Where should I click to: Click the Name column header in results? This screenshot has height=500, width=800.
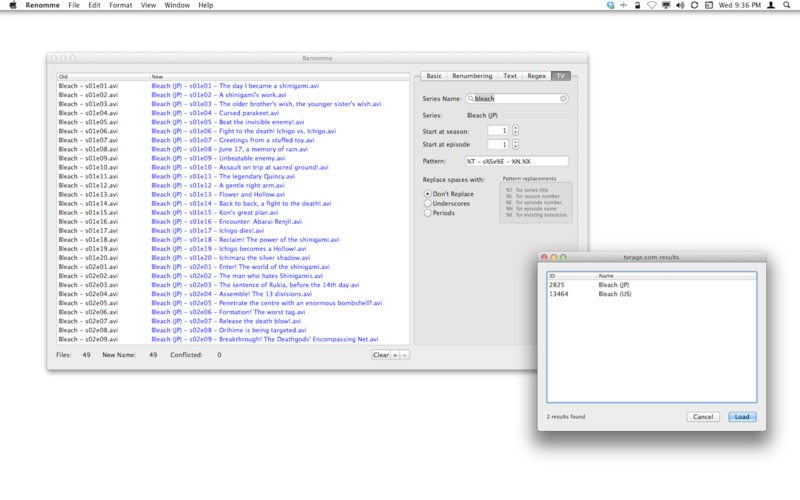pos(677,276)
